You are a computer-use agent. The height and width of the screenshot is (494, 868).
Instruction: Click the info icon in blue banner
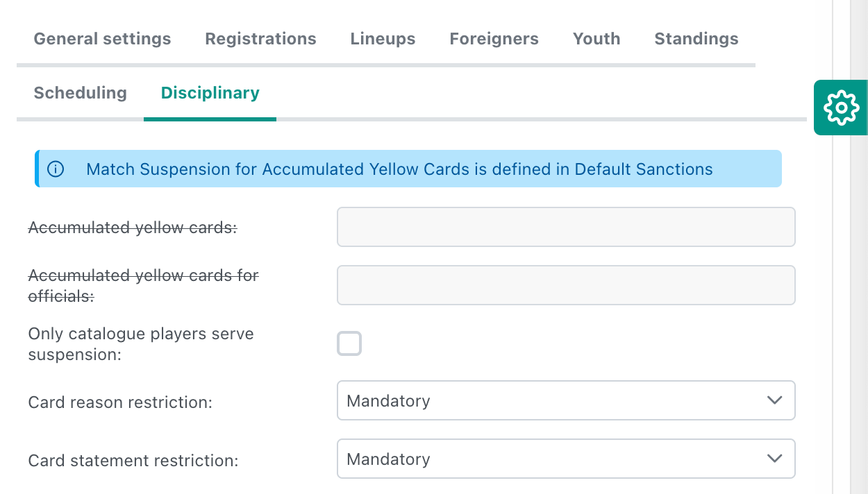click(56, 169)
